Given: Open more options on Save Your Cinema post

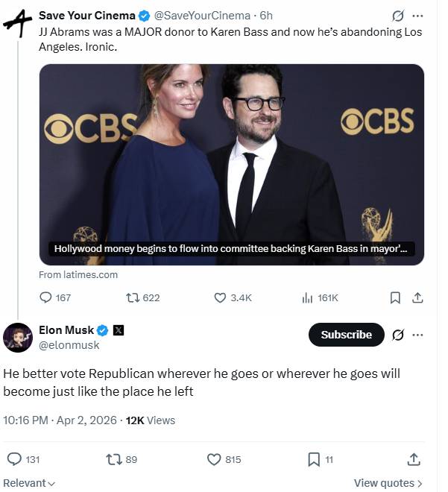Looking at the screenshot, I should click(417, 16).
